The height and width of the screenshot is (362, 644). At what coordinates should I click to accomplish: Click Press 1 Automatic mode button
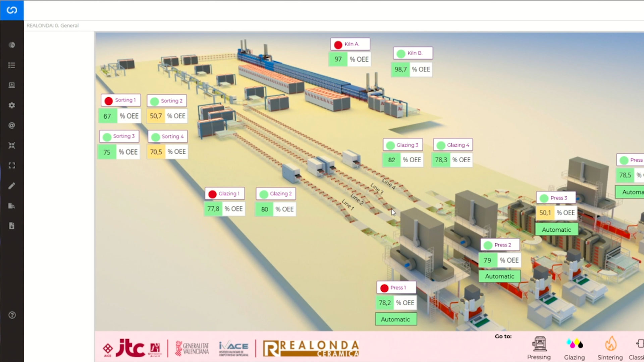[396, 319]
